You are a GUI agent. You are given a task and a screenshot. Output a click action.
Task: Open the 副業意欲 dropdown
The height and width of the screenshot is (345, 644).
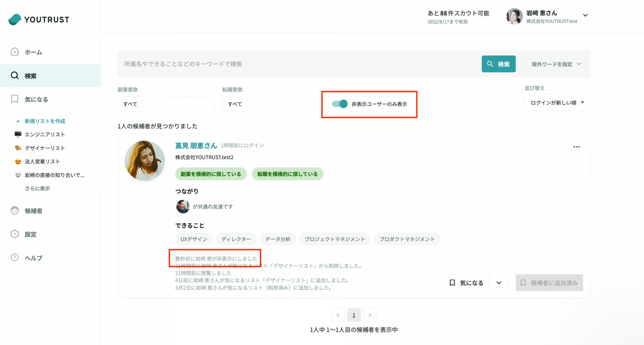(x=166, y=104)
